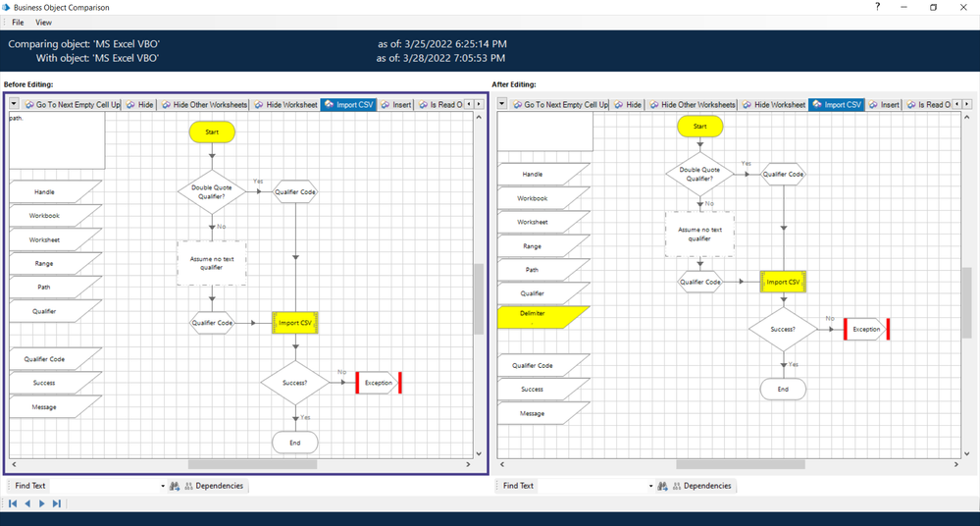
Task: Jump to last difference
Action: (57, 503)
